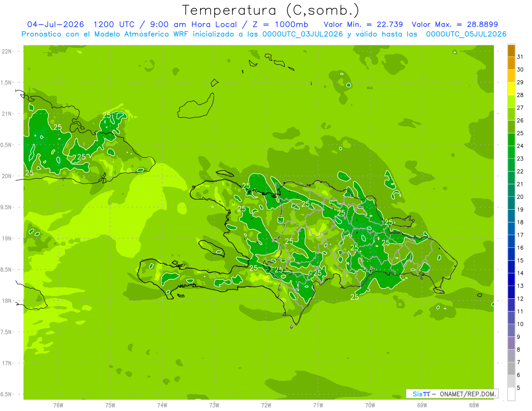Click the 19N latitude axis label
This screenshot has height=411, width=532.
click(x=7, y=238)
